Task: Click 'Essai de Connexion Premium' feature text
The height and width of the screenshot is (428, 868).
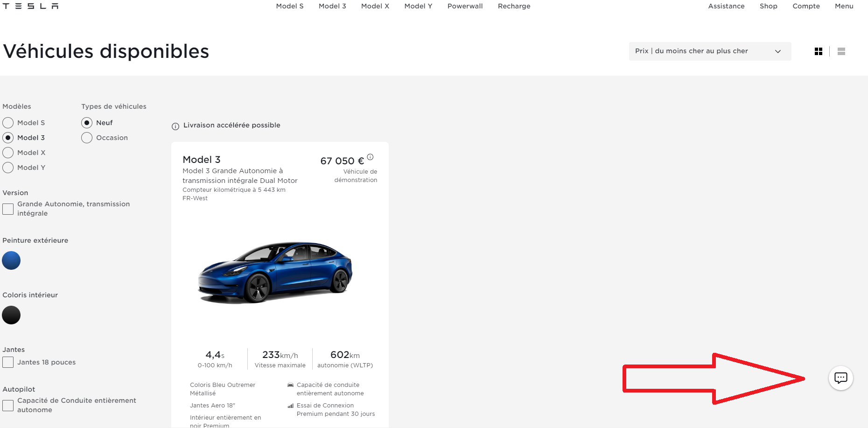Action: click(x=336, y=410)
